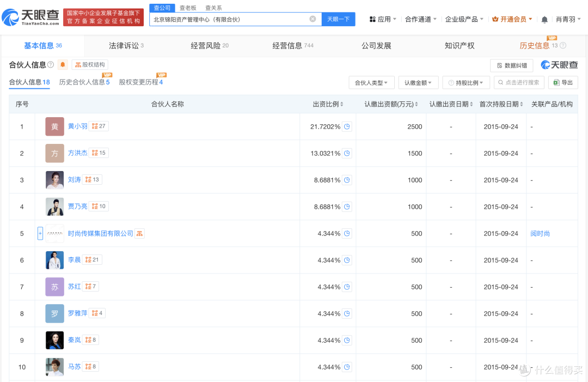Open 黄小羽's 27 related companies badge

(99, 126)
